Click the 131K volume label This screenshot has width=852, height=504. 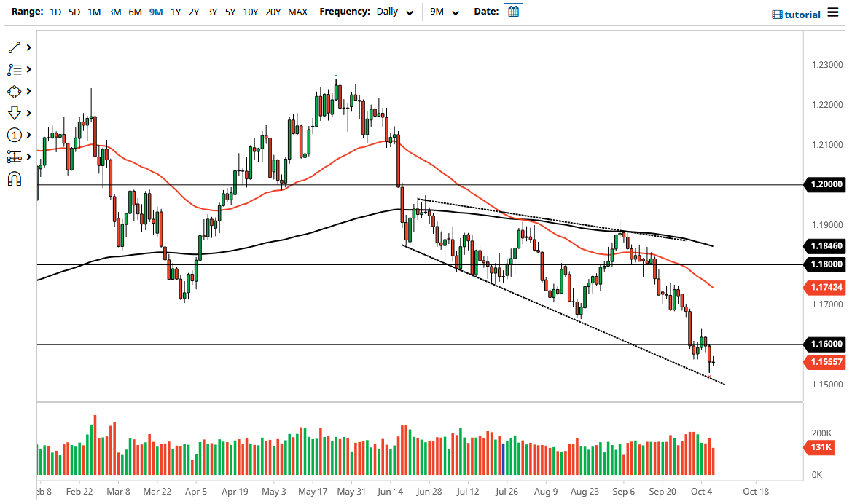(821, 447)
